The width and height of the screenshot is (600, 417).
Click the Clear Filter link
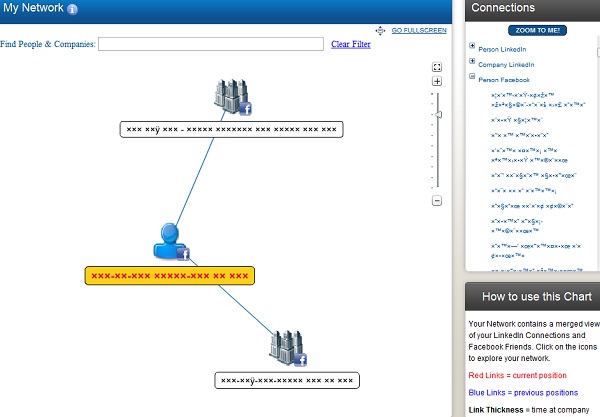351,44
